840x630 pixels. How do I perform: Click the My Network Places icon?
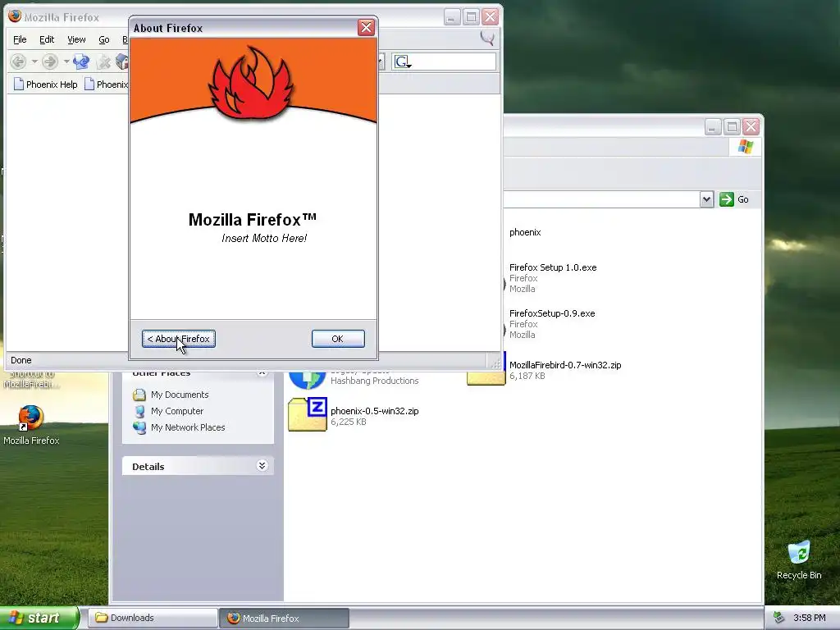tap(139, 427)
